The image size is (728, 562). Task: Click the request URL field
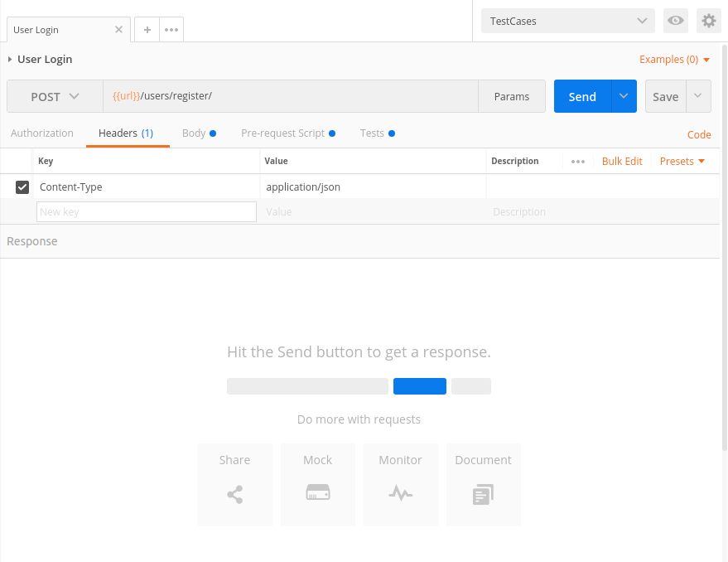pyautogui.click(x=291, y=96)
